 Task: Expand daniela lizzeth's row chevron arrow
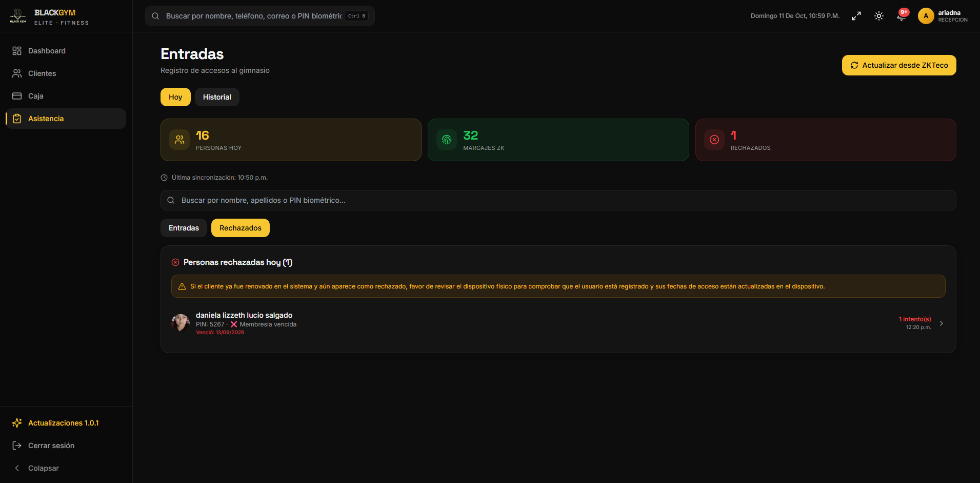coord(942,323)
